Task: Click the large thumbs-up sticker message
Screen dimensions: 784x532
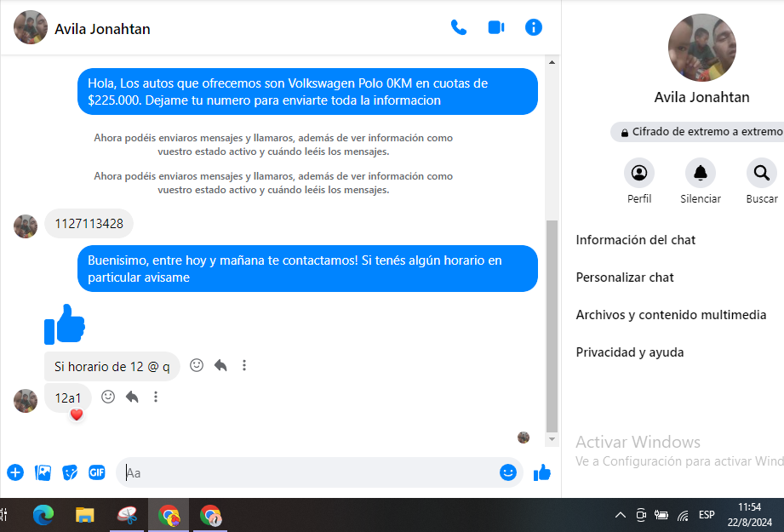Action: 65,324
